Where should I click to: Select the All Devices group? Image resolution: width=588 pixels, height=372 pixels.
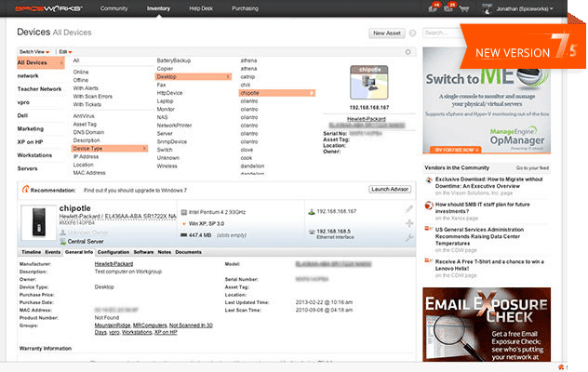click(41, 62)
